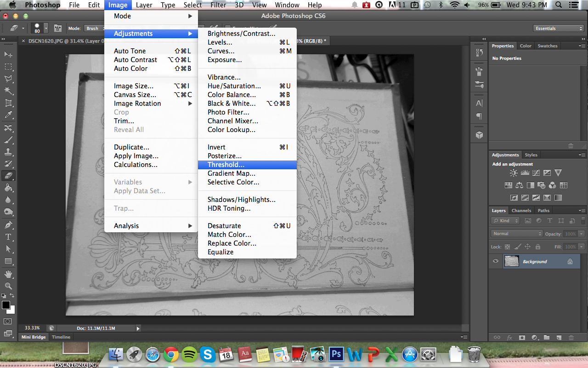Select the Background layer thumbnail

pos(511,261)
